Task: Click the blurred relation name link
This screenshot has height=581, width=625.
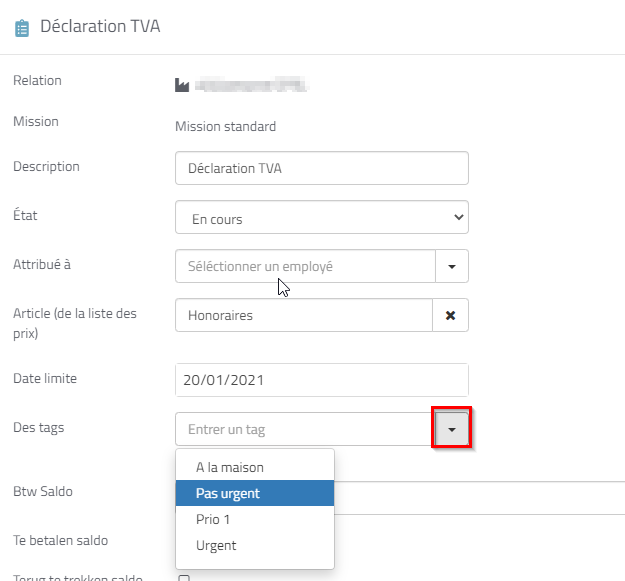Action: pyautogui.click(x=252, y=85)
